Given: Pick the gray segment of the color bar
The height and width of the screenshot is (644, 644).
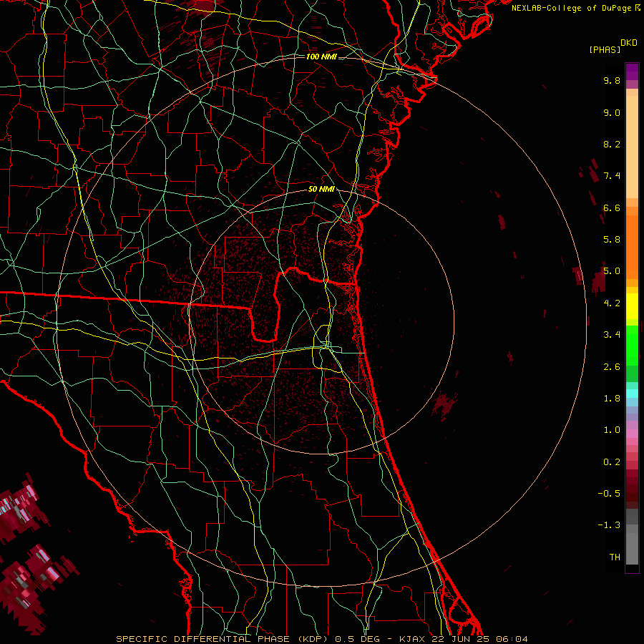Looking at the screenshot, I should point(632,548).
